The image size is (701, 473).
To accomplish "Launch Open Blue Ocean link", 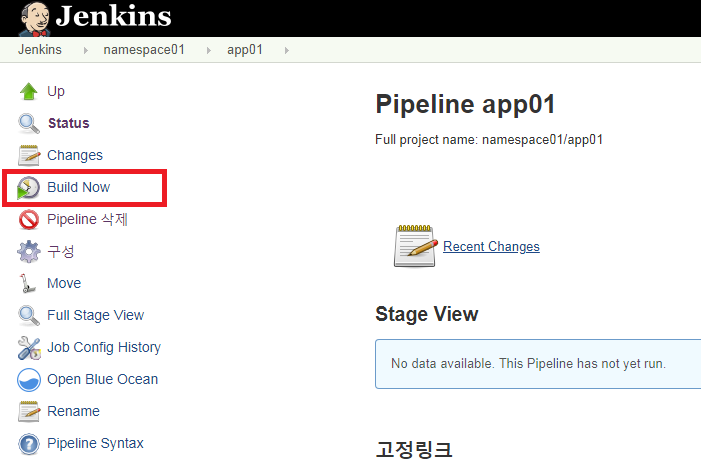I will [x=102, y=379].
